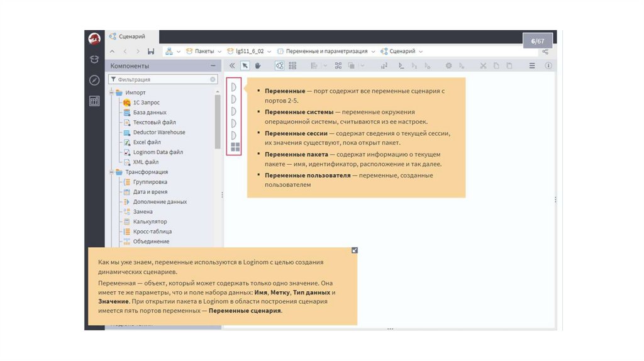Select the arrow pointer tool
The height and width of the screenshot is (361, 644).
tap(245, 65)
